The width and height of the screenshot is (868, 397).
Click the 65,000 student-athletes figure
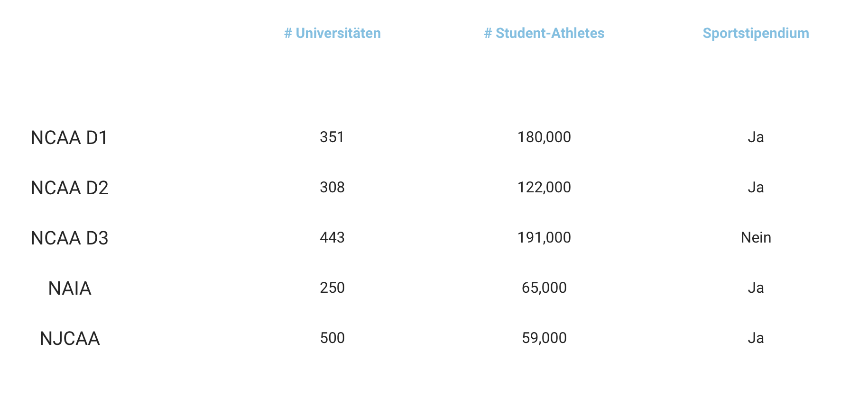[544, 288]
